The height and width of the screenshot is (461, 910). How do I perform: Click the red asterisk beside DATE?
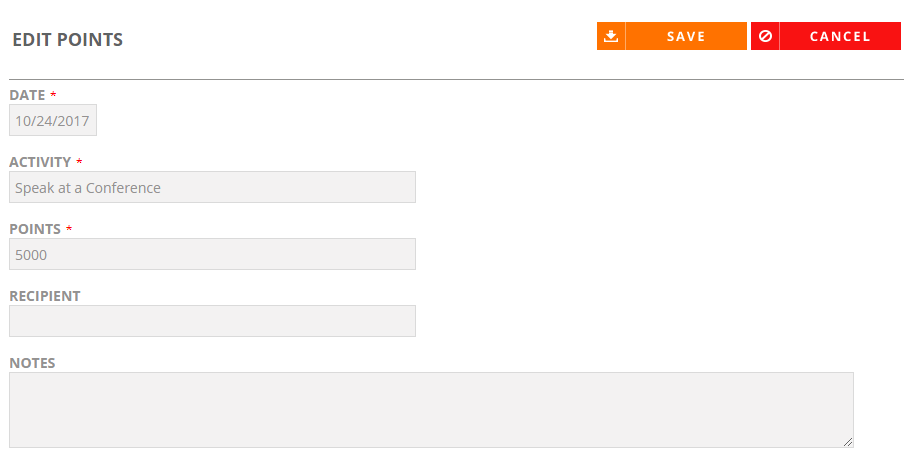click(x=53, y=94)
